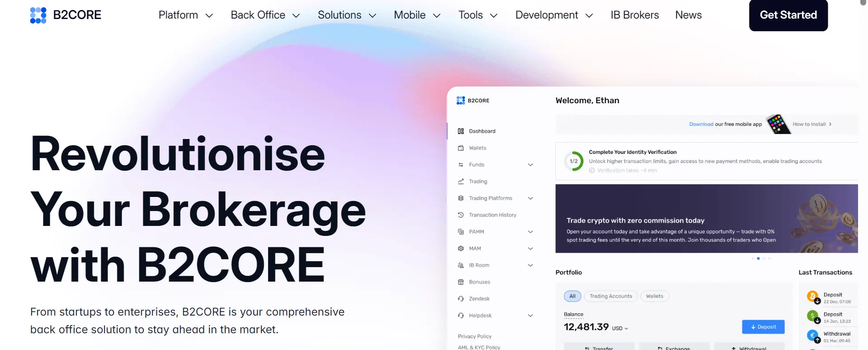The image size is (868, 350).
Task: Open the How to Install link
Action: 812,124
